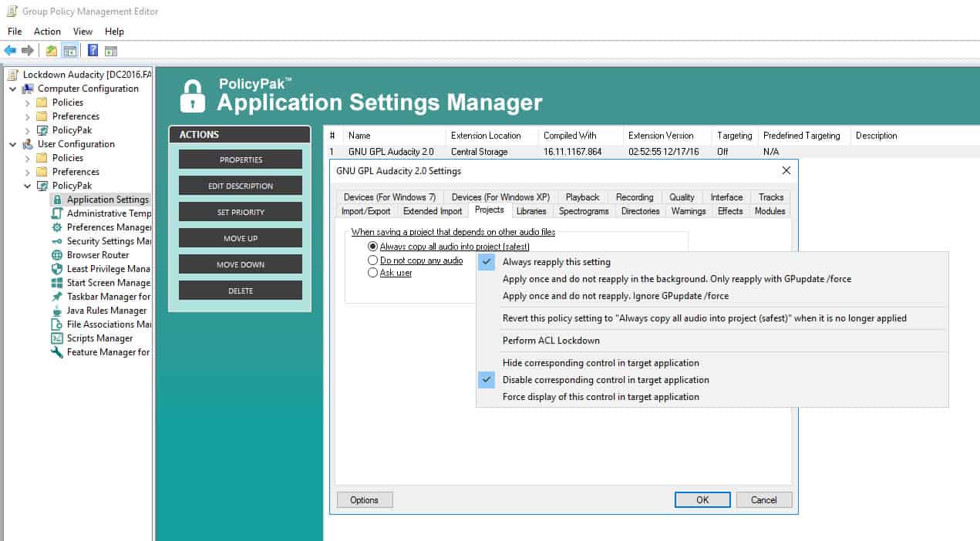This screenshot has width=980, height=541.
Task: Choose 'Force display of this control' entry
Action: pyautogui.click(x=712, y=397)
